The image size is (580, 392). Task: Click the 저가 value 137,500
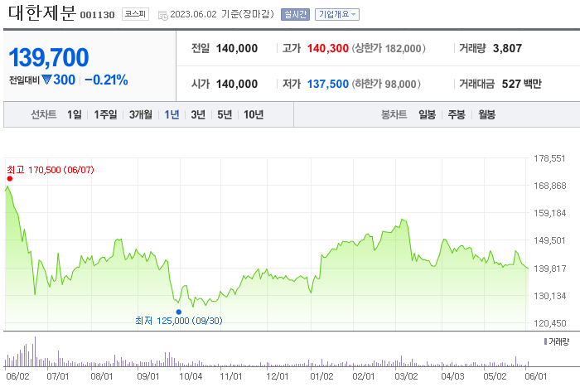pyautogui.click(x=328, y=84)
